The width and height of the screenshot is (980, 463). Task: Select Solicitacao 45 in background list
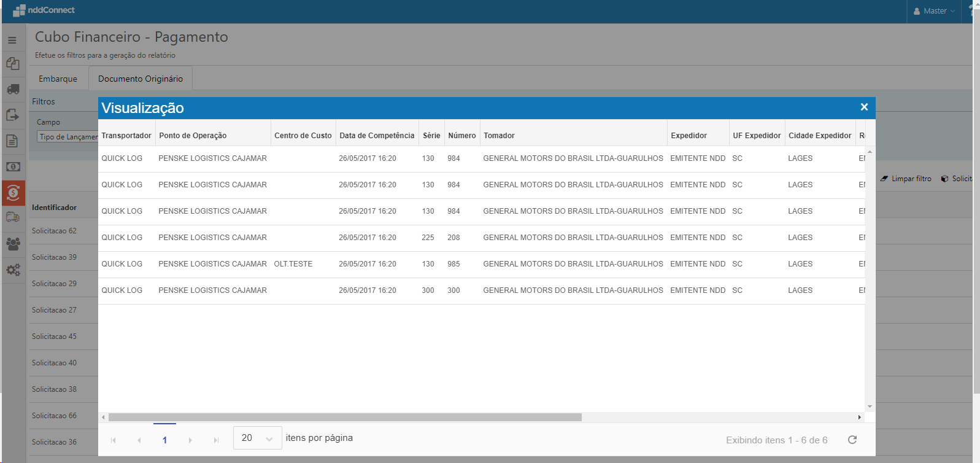pos(54,337)
